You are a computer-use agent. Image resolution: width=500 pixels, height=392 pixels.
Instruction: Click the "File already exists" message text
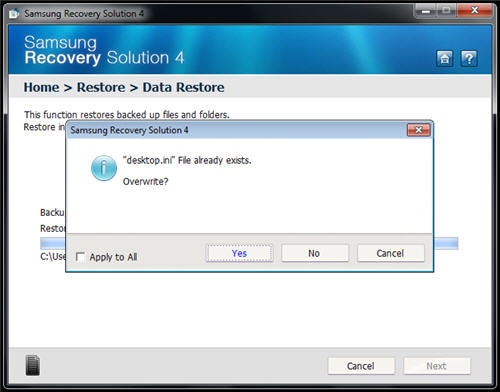[187, 160]
